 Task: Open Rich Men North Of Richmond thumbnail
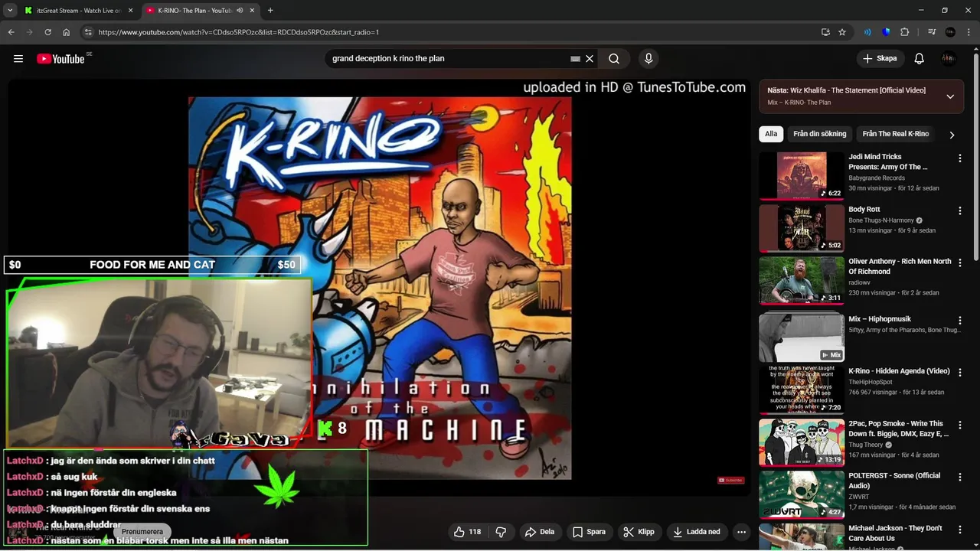pos(802,280)
